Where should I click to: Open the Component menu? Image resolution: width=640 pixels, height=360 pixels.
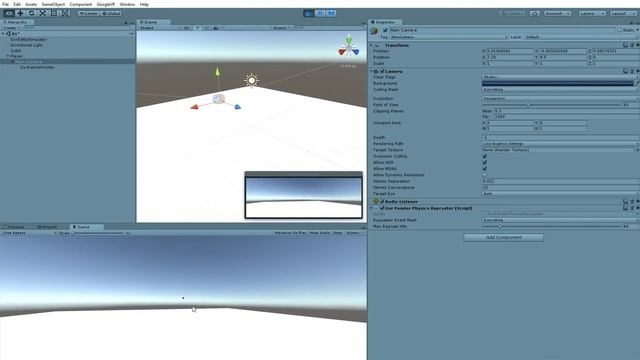pyautogui.click(x=80, y=4)
